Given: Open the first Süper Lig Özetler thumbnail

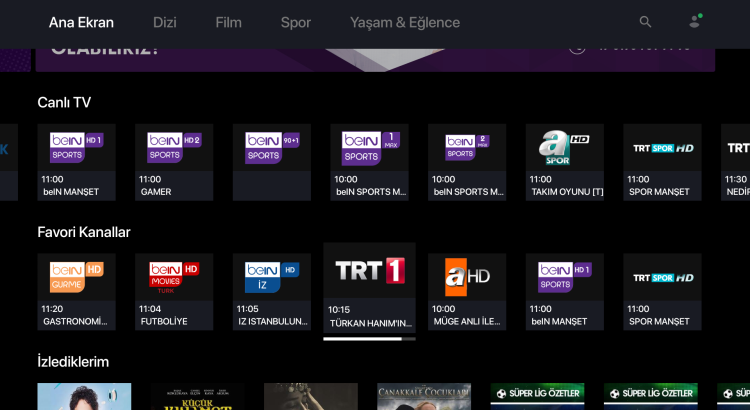Looking at the screenshot, I should pyautogui.click(x=537, y=397).
